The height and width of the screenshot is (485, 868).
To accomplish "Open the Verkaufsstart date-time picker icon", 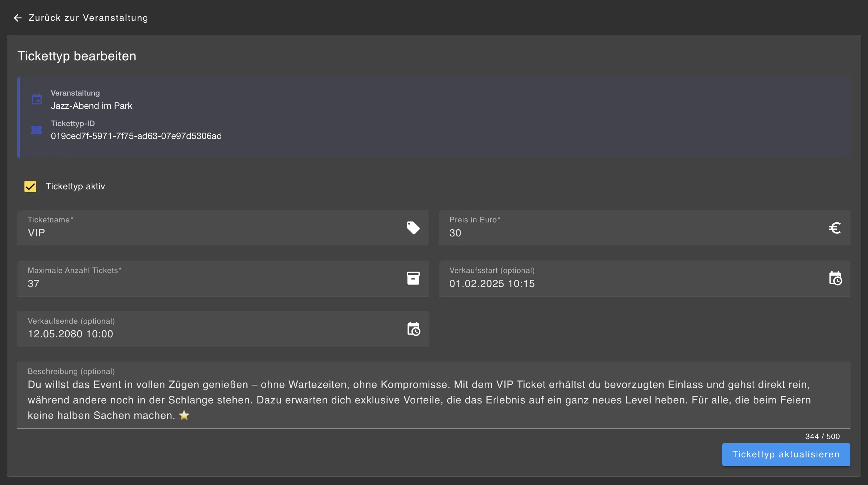I will click(x=835, y=278).
